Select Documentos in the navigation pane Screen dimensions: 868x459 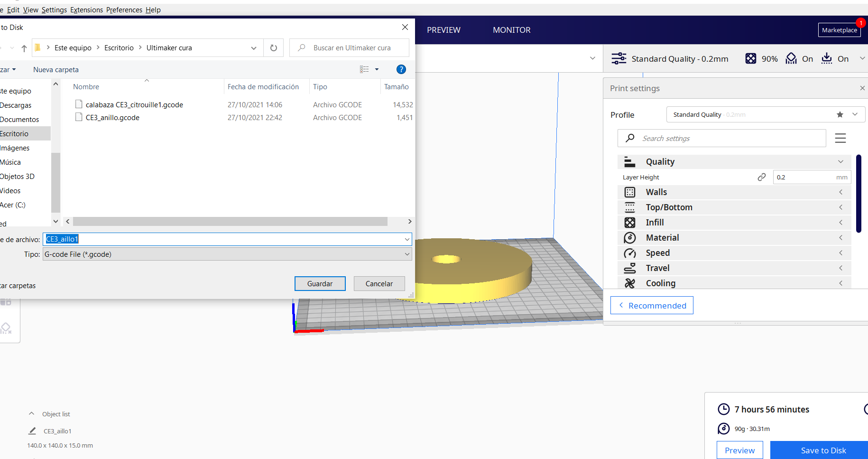click(19, 119)
